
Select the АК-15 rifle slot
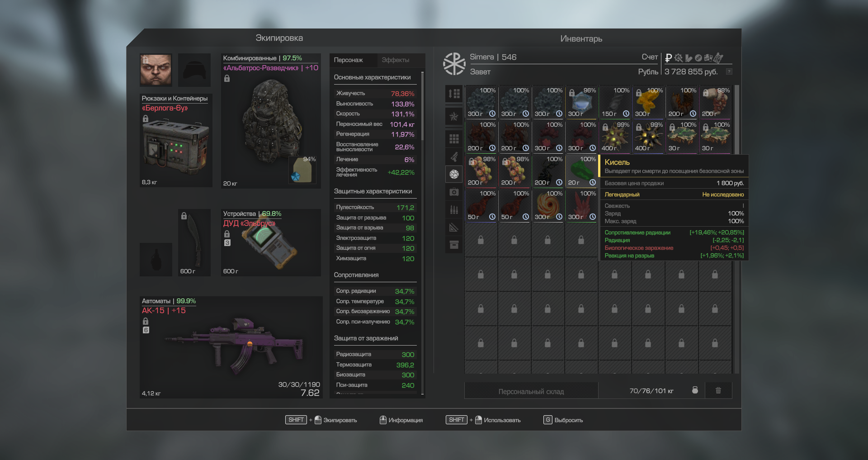[231, 347]
